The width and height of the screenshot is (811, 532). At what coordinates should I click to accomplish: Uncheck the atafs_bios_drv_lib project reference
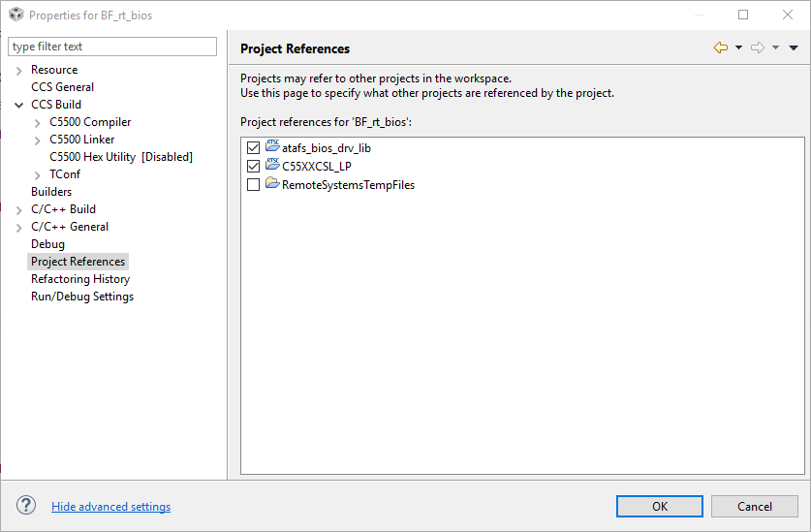pos(254,148)
